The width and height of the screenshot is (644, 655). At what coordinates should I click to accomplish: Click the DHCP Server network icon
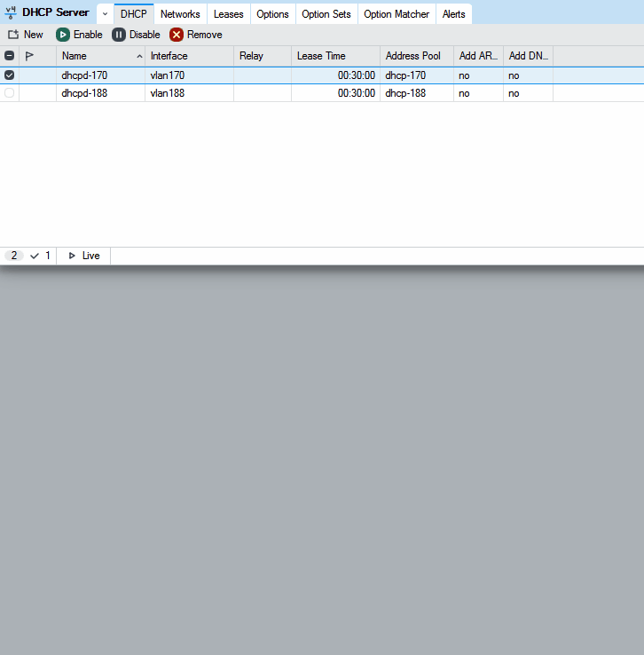(11, 13)
